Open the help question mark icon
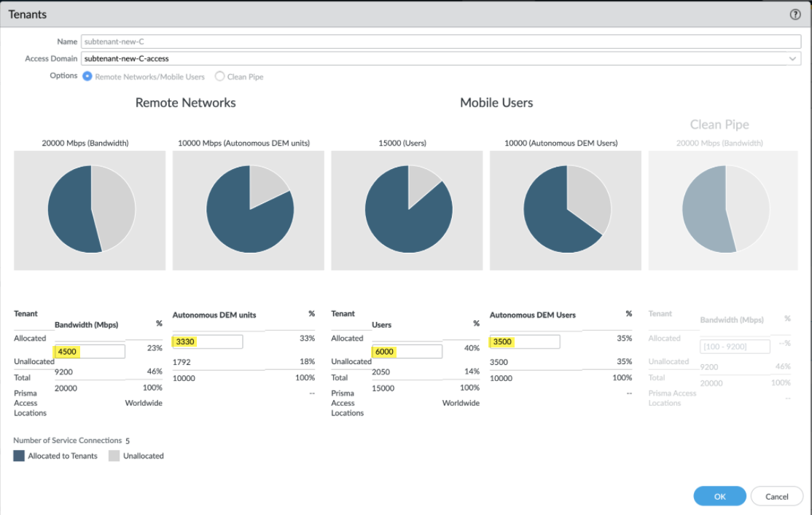812x515 pixels. point(795,15)
